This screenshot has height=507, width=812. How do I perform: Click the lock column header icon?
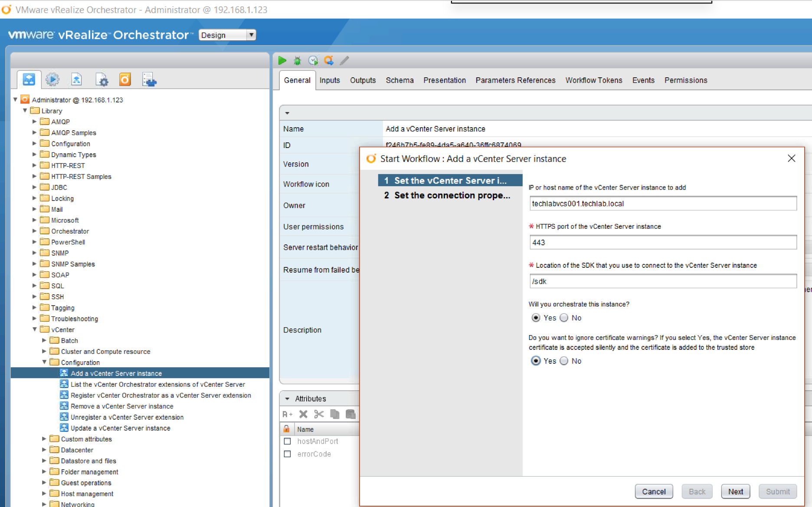[287, 429]
